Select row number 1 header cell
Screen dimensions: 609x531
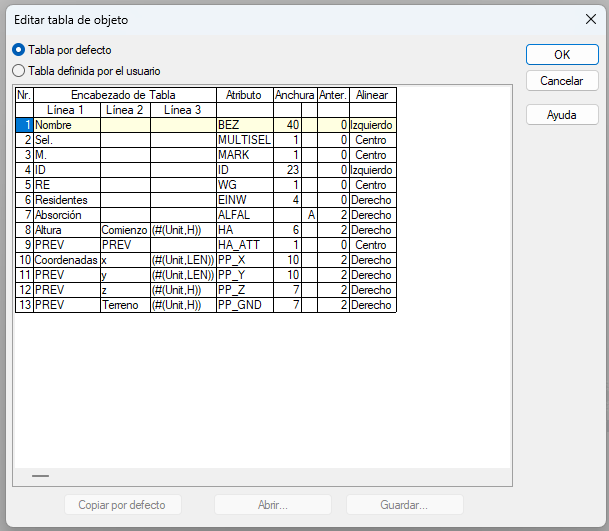pos(24,125)
